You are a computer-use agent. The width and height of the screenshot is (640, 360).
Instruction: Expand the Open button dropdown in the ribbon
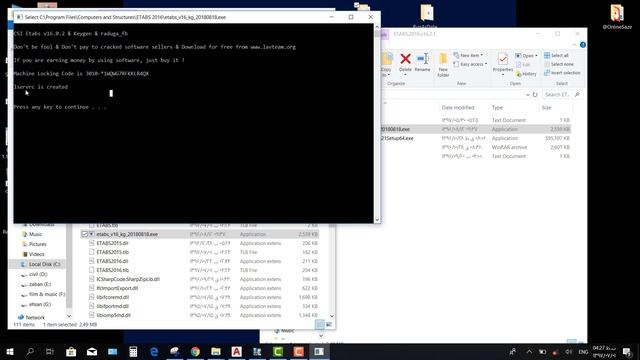(536, 56)
